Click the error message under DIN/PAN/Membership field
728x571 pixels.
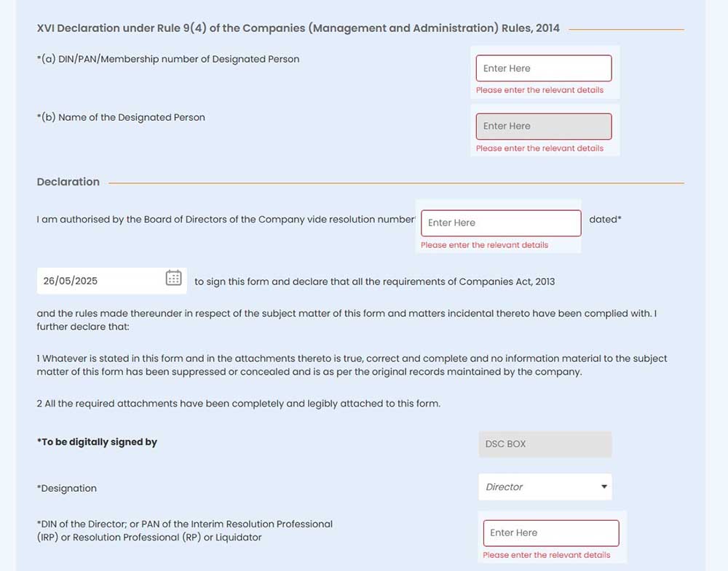[x=539, y=90]
